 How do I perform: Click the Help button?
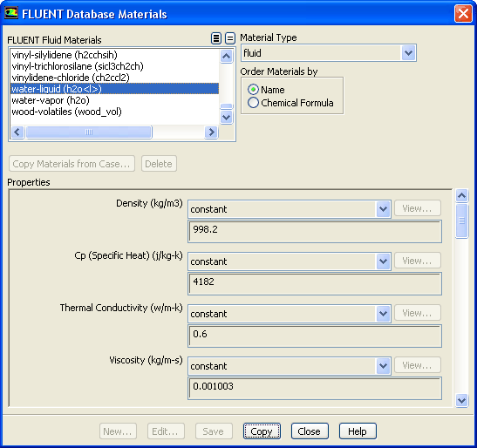(x=358, y=431)
